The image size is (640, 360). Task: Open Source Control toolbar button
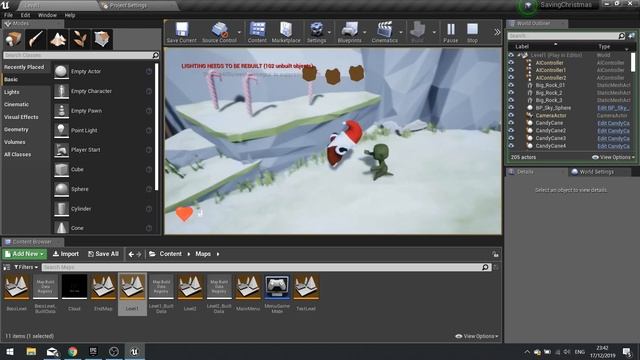pyautogui.click(x=219, y=32)
